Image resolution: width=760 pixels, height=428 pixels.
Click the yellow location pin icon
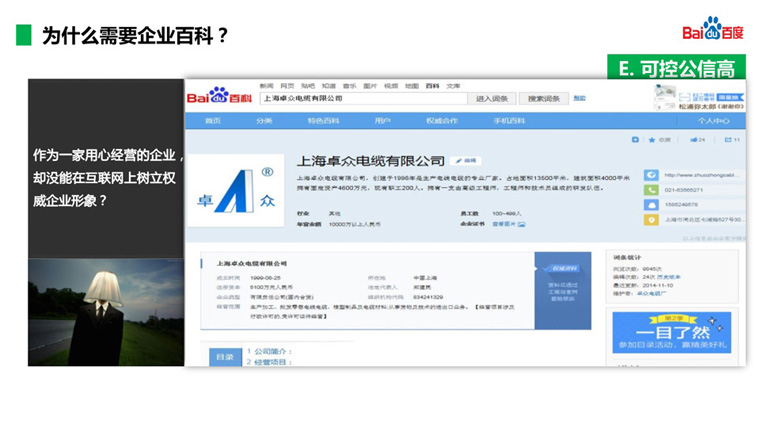(651, 220)
